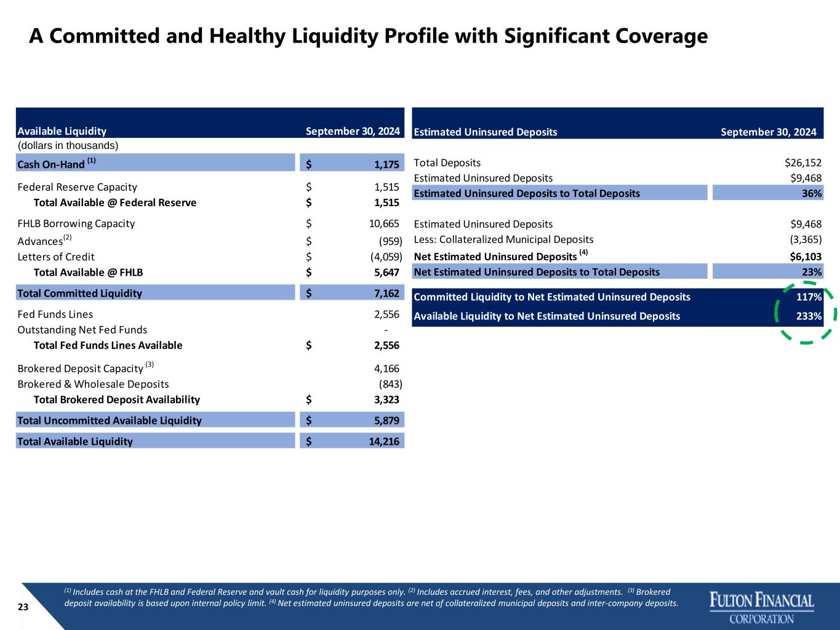
Task: Click the value (843)
Action: point(390,384)
